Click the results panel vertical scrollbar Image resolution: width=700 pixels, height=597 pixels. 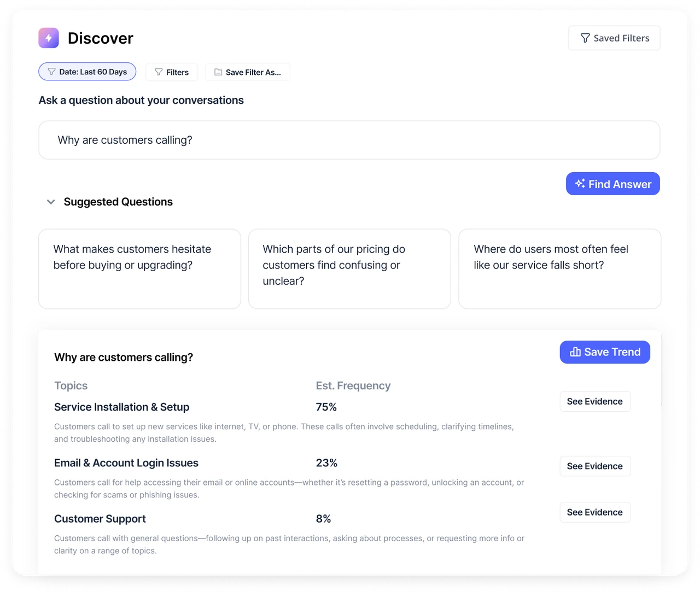click(x=662, y=370)
